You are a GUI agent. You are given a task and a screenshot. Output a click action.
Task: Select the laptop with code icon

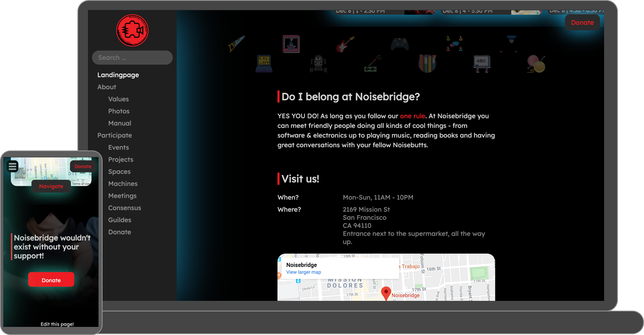click(x=264, y=63)
